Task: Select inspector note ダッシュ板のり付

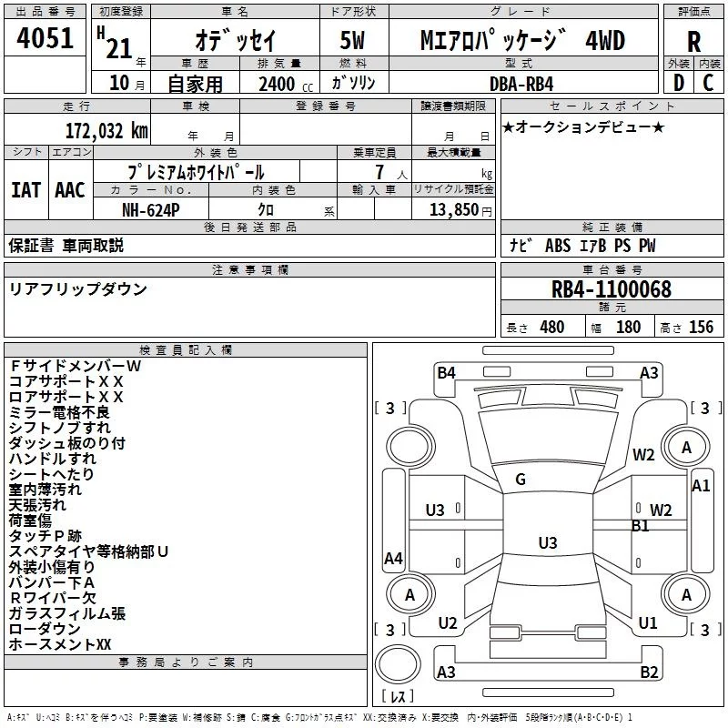Action: [x=66, y=443]
